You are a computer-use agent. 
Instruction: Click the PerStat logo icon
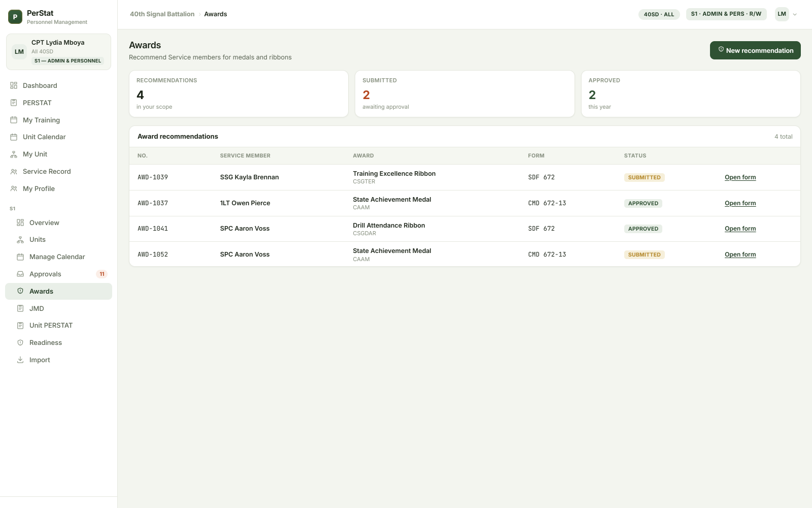point(15,17)
